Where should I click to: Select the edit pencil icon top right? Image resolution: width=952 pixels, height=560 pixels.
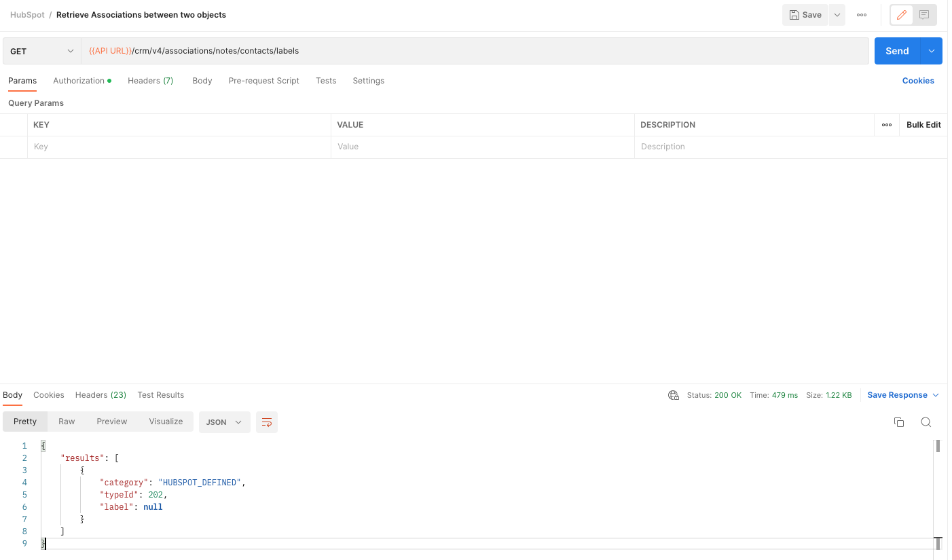pyautogui.click(x=901, y=14)
